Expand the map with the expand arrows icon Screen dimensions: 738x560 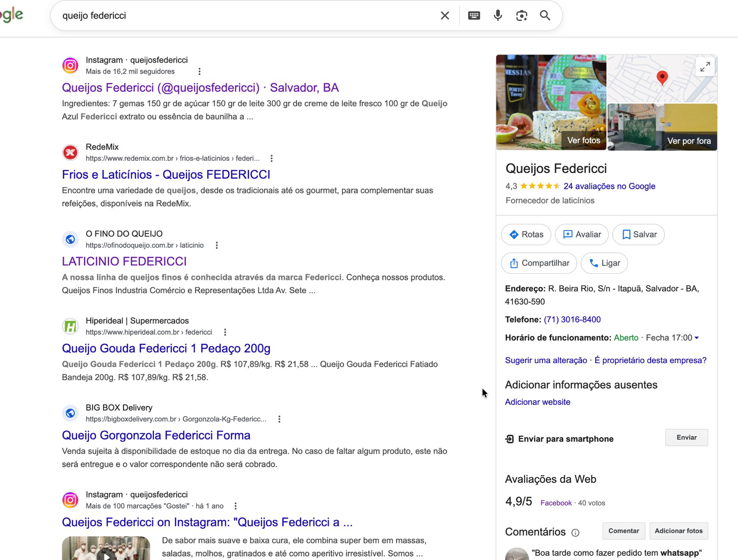705,67
